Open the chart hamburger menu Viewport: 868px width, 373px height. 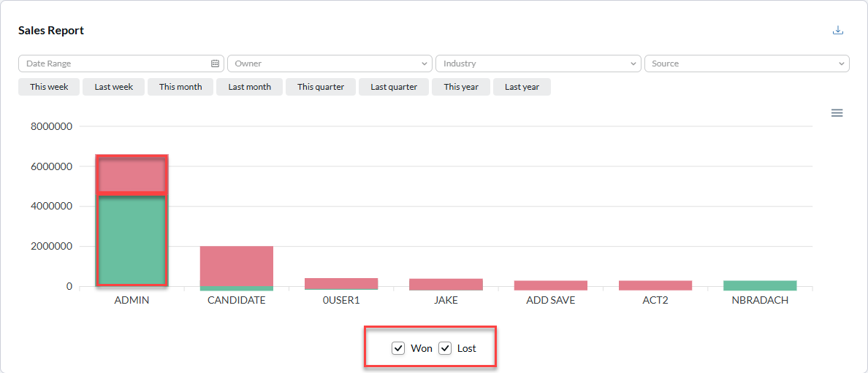click(x=837, y=113)
